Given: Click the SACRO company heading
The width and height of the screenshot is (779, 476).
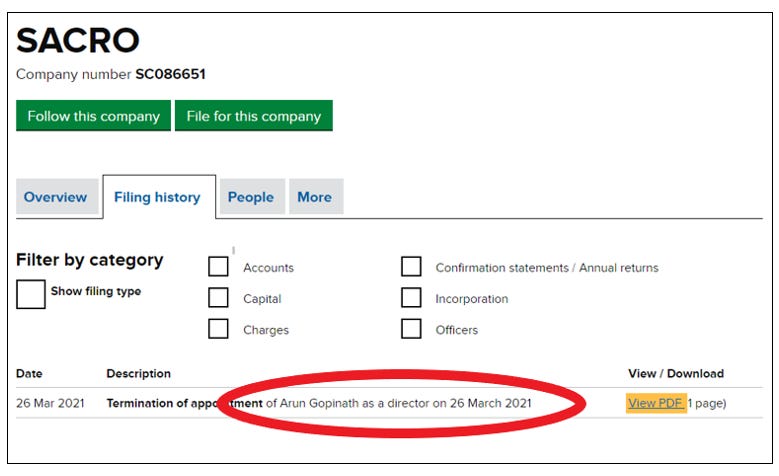Looking at the screenshot, I should click(x=78, y=40).
